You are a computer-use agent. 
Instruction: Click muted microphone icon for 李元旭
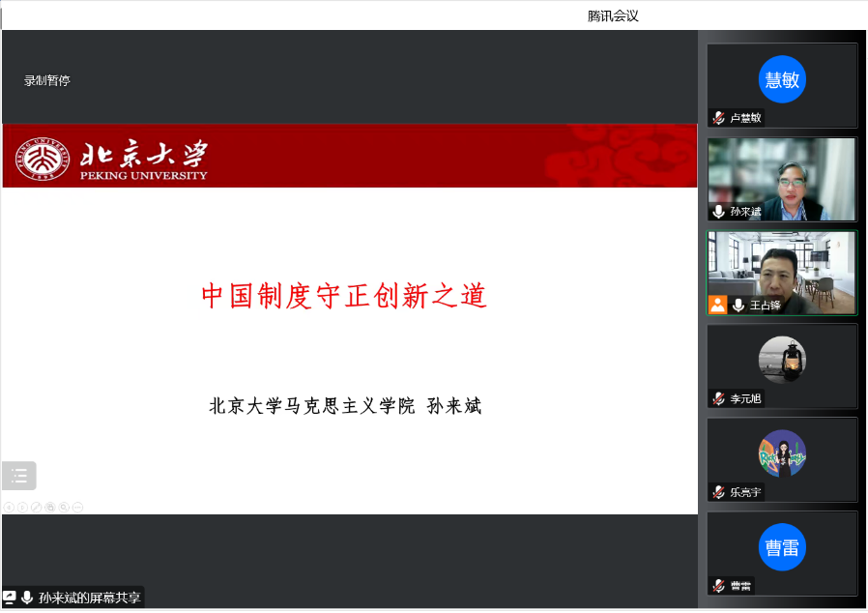pos(719,398)
